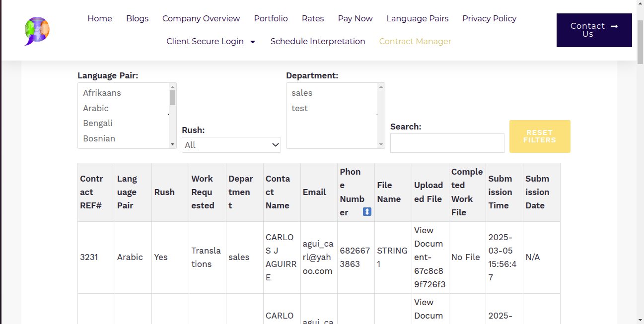The width and height of the screenshot is (644, 324).
Task: Click the Language Pair list down arrow
Action: tap(173, 144)
